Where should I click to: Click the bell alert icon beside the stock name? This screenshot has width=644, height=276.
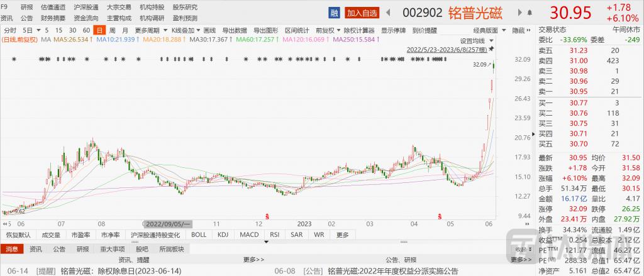[x=530, y=13]
